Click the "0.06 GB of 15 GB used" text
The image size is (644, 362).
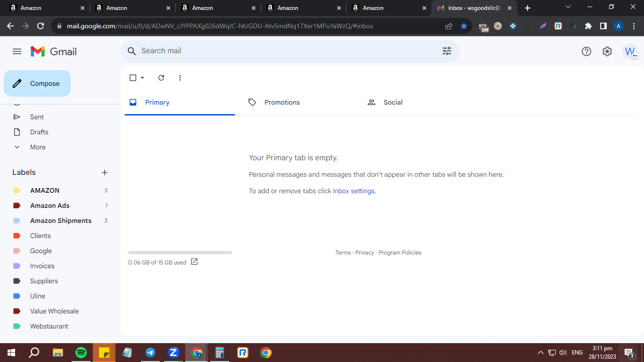click(157, 263)
